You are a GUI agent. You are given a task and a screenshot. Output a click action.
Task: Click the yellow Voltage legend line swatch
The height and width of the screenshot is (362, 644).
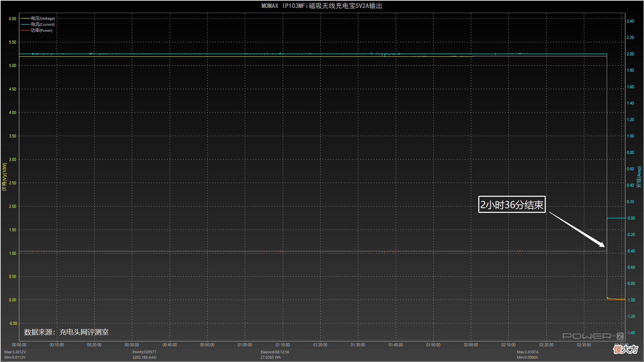[x=25, y=18]
